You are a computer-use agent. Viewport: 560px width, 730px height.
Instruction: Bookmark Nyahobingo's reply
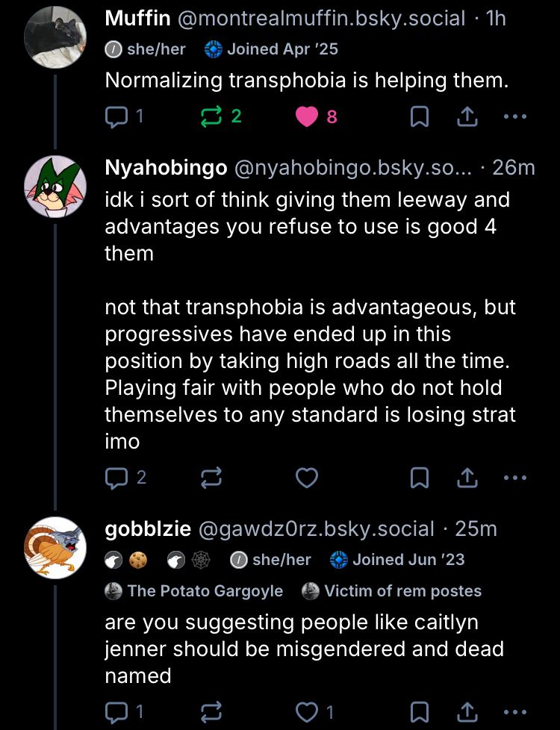tap(420, 478)
